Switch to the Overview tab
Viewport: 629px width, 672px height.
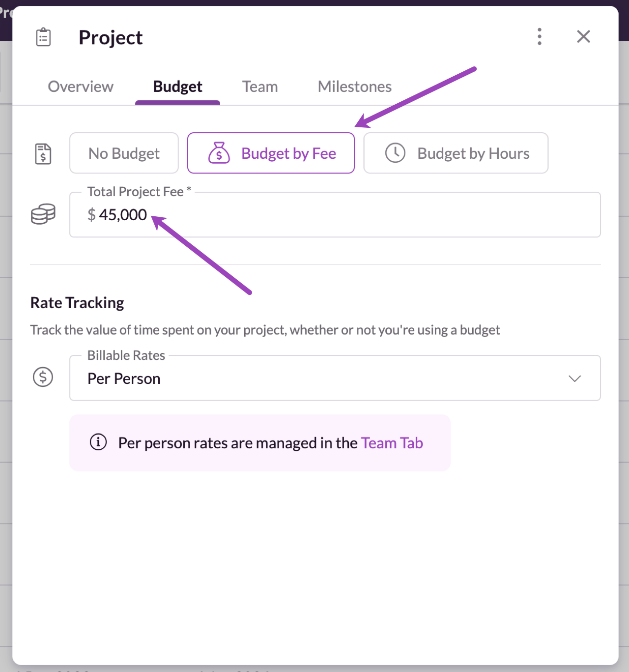point(81,87)
